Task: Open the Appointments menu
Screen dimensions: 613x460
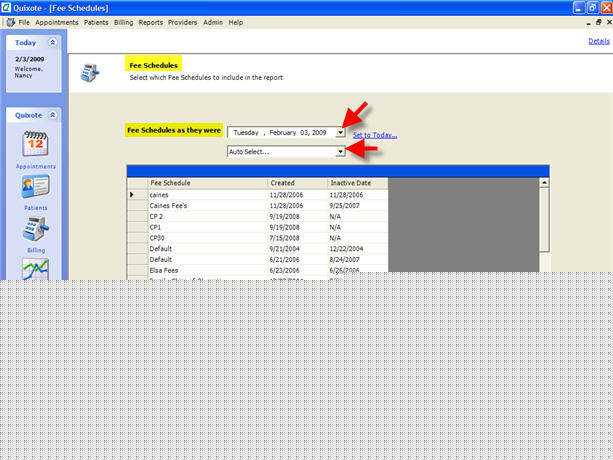Action: pos(57,22)
